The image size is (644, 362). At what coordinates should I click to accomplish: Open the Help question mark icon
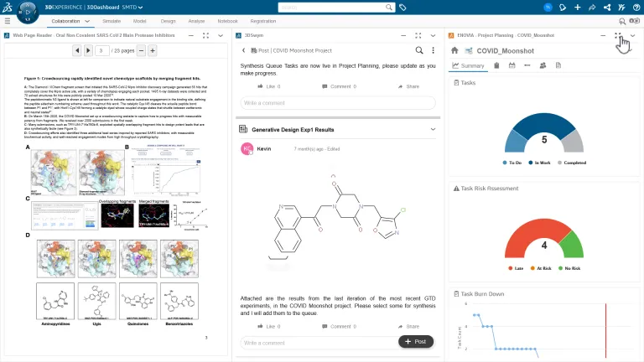click(x=636, y=8)
